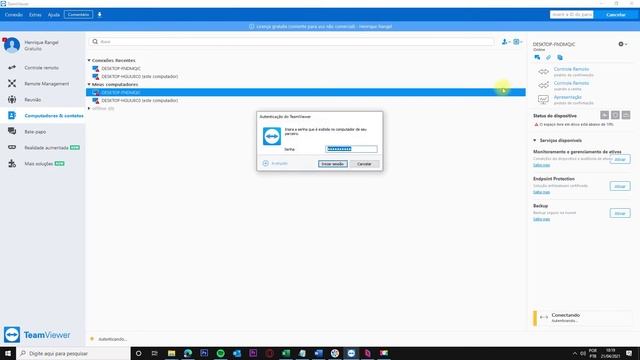The image size is (640, 360).
Task: Open the Ajuda menu
Action: pyautogui.click(x=54, y=15)
